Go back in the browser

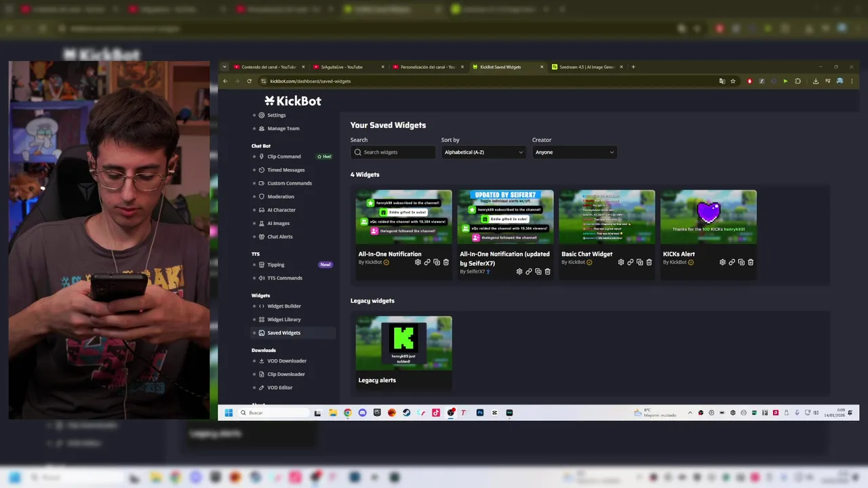click(x=225, y=81)
